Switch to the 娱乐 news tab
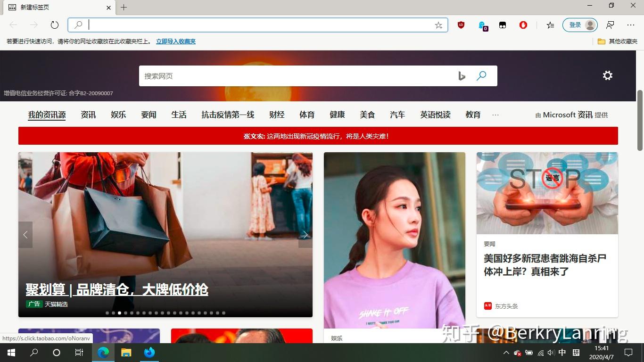The height and width of the screenshot is (362, 644). [118, 115]
